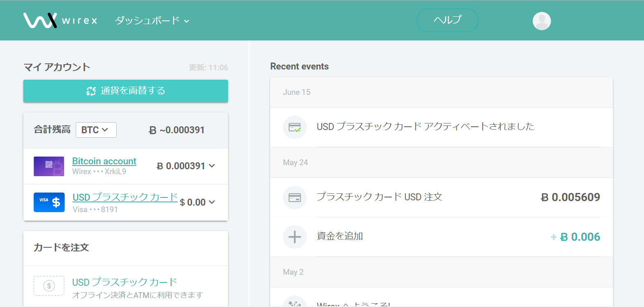The image size is (644, 307).
Task: Open the user profile avatar
Action: click(x=541, y=21)
